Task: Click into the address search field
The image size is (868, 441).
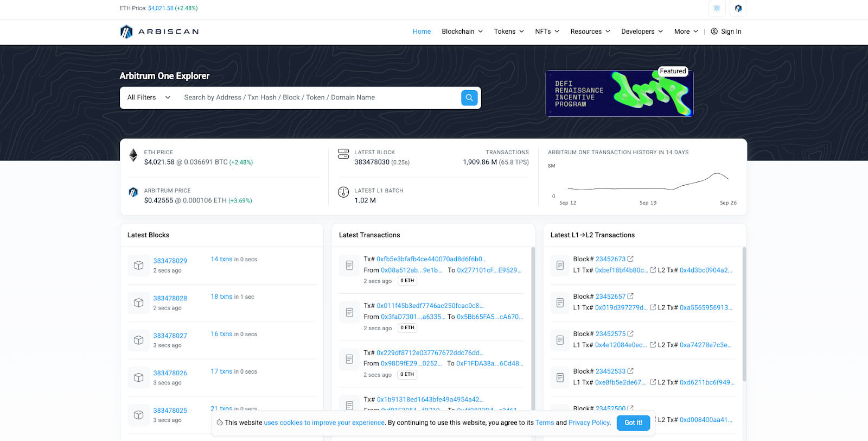Action: coord(320,98)
